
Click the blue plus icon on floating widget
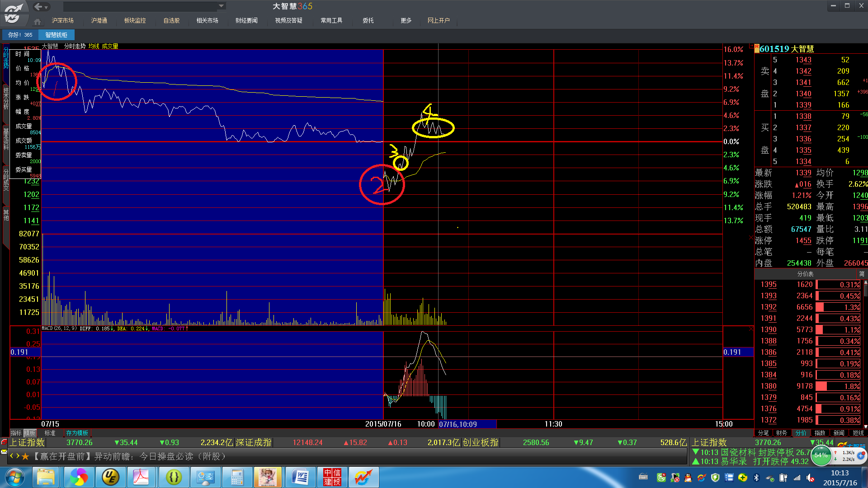tap(861, 455)
